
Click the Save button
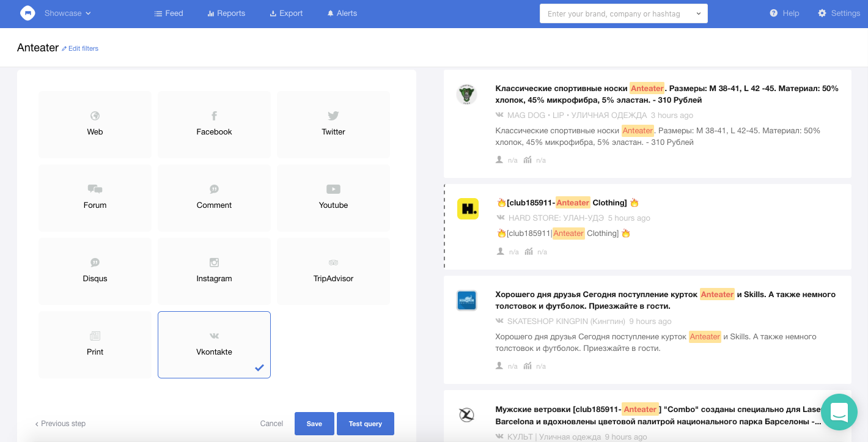[x=314, y=424]
